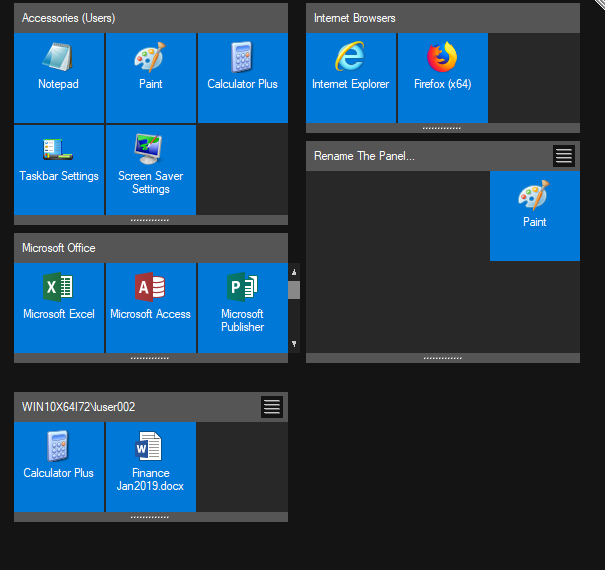Click the Accessories panel bottom resize grip
Viewport: 605px width, 570px height.
click(x=150, y=220)
